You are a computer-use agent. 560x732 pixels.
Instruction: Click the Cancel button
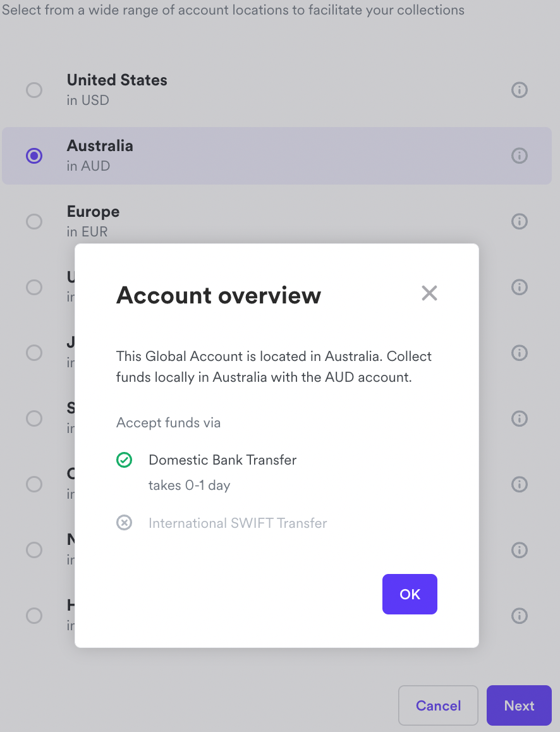[438, 705]
